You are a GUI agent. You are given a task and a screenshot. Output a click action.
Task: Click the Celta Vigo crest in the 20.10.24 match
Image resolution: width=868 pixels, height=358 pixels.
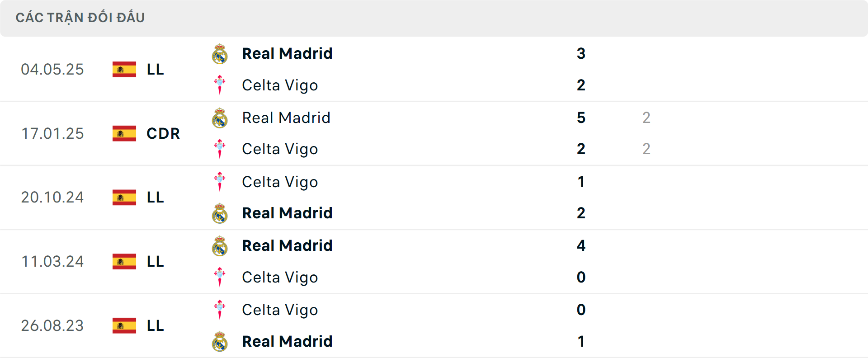(x=220, y=181)
